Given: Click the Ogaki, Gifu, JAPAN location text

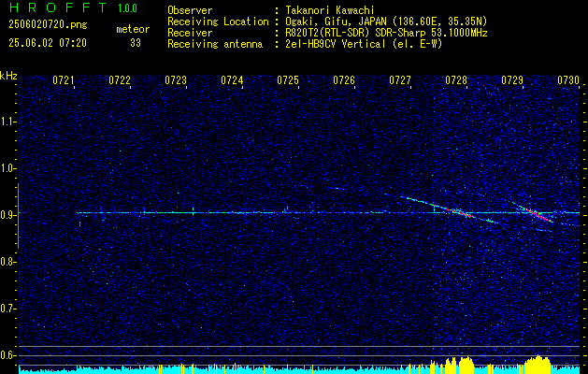Looking at the screenshot, I should coord(386,22).
